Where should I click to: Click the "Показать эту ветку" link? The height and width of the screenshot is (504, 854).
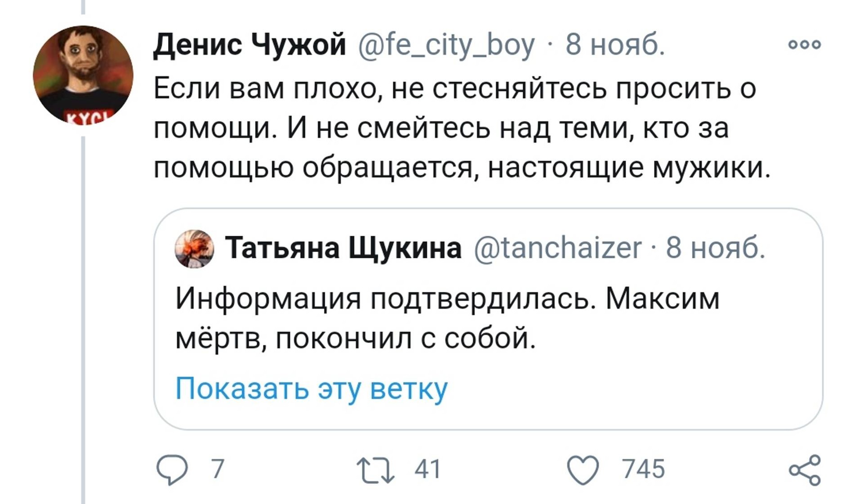pos(311,388)
